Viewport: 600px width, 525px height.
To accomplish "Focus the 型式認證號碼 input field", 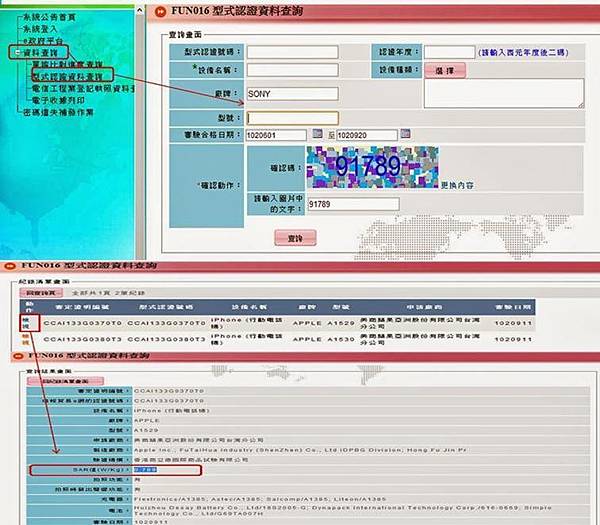I will (292, 52).
